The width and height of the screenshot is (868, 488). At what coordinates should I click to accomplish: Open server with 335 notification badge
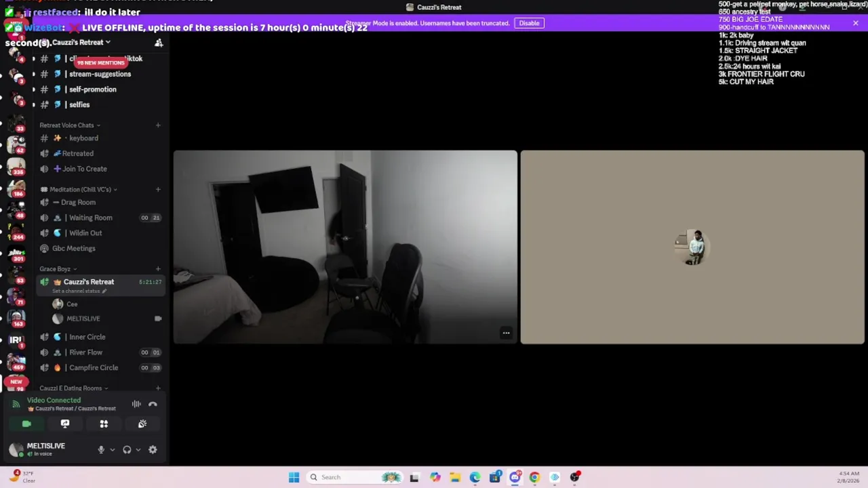(16, 165)
